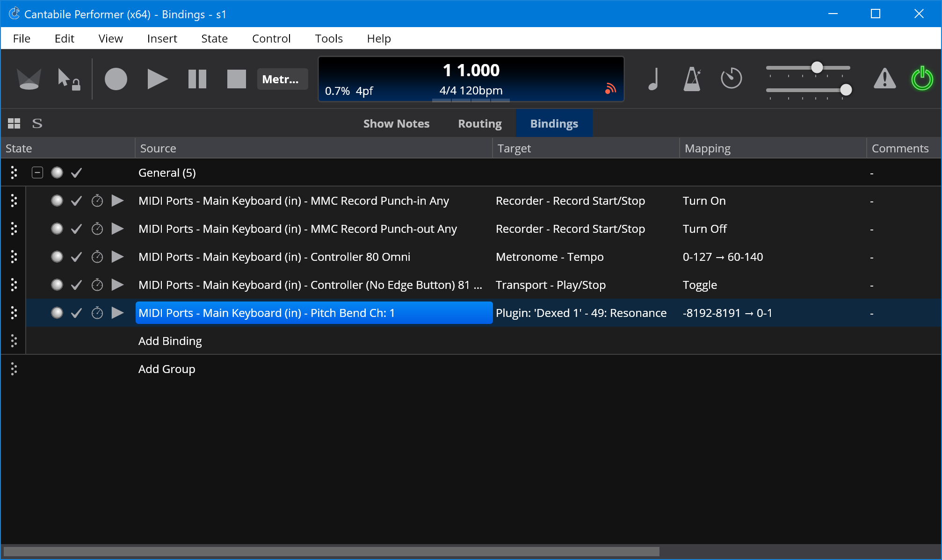Select the Bindings tab
The width and height of the screenshot is (942, 560).
tap(554, 123)
